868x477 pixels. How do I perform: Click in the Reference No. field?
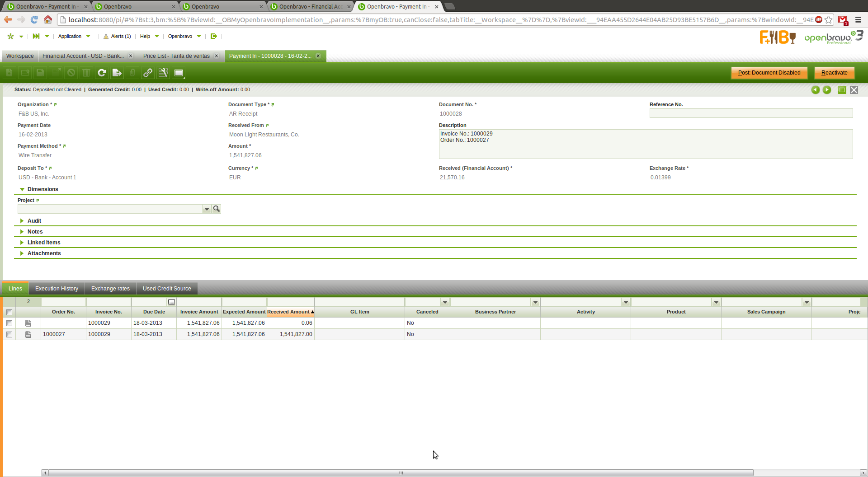pyautogui.click(x=751, y=113)
